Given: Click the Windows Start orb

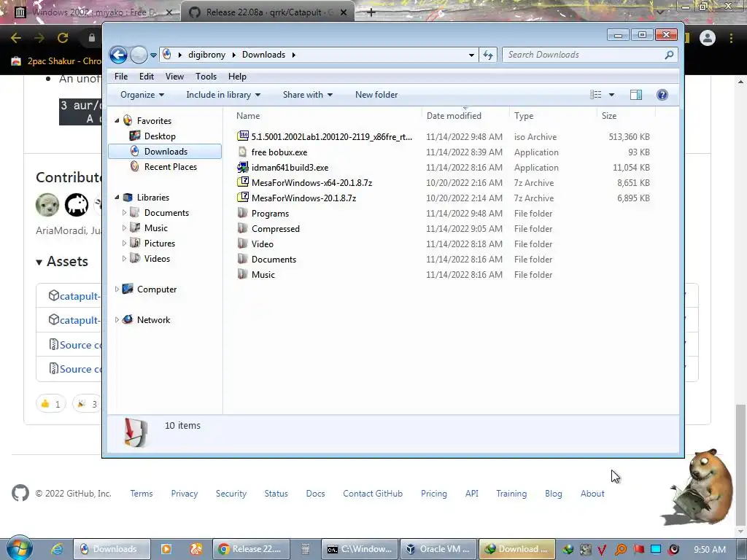Looking at the screenshot, I should [19, 548].
